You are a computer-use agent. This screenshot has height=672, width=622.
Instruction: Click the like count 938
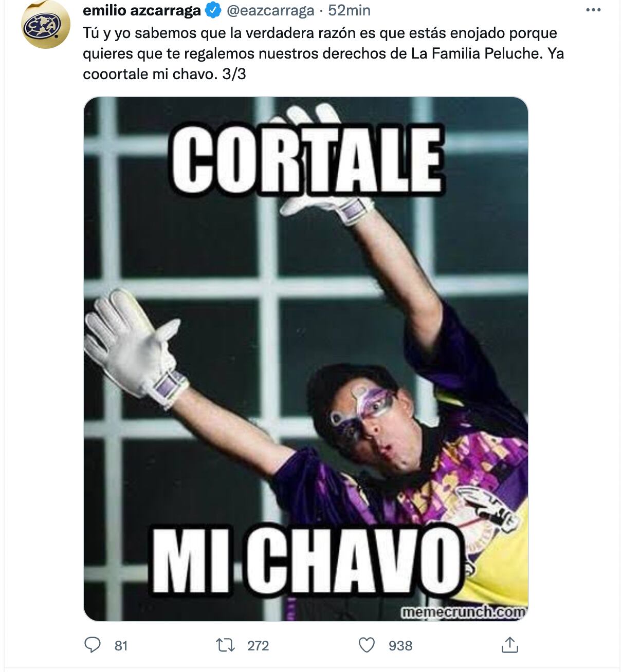pyautogui.click(x=400, y=646)
